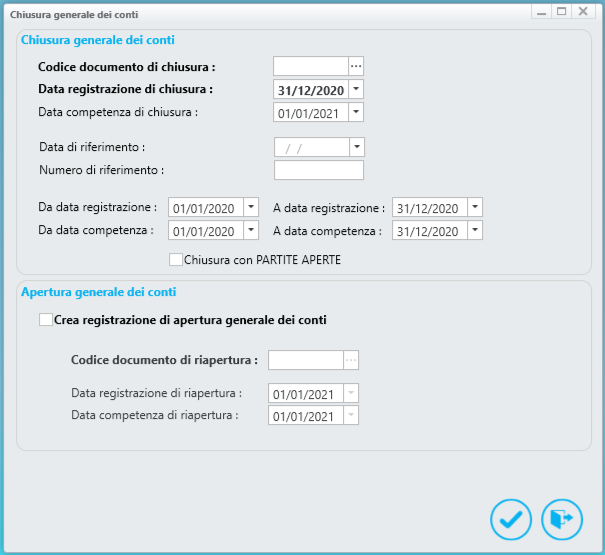Open A data registrazione date dropdown
Image resolution: width=605 pixels, height=555 pixels.
(x=475, y=208)
